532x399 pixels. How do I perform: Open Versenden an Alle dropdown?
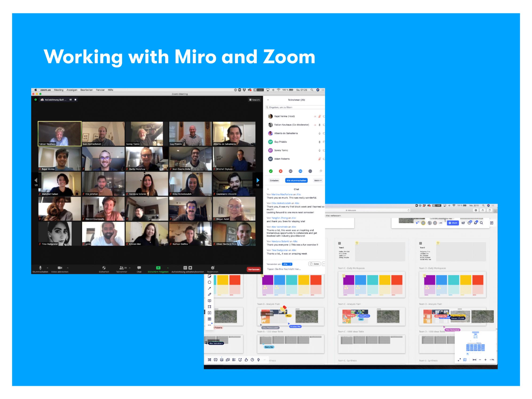click(287, 264)
